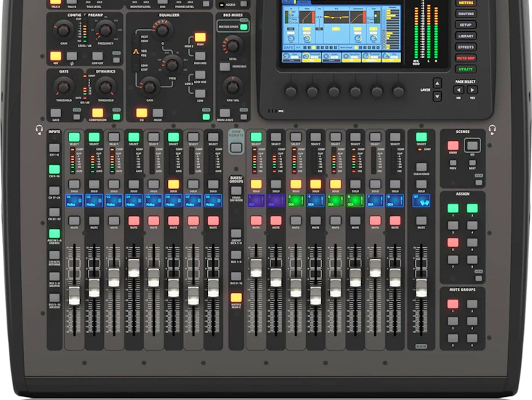Image resolution: width=532 pixels, height=400 pixels.
Task: Click the channel 03 scribble strip display
Action: [x=113, y=201]
